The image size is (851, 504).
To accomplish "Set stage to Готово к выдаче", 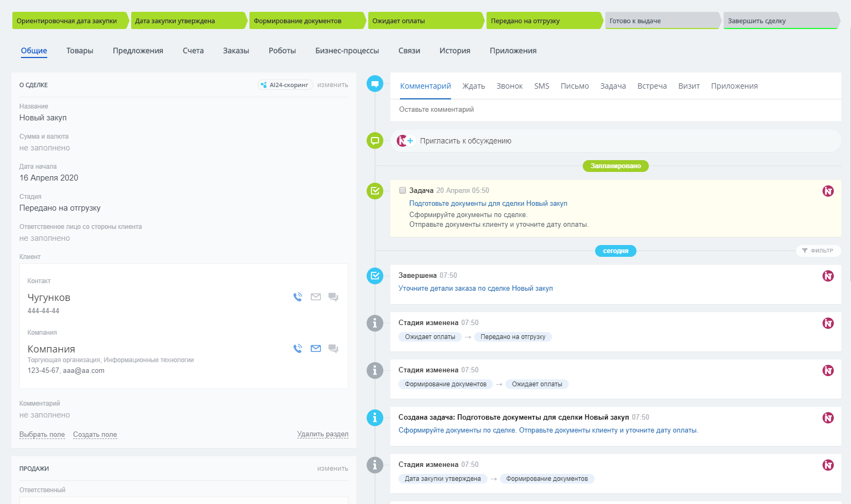I will (x=661, y=21).
